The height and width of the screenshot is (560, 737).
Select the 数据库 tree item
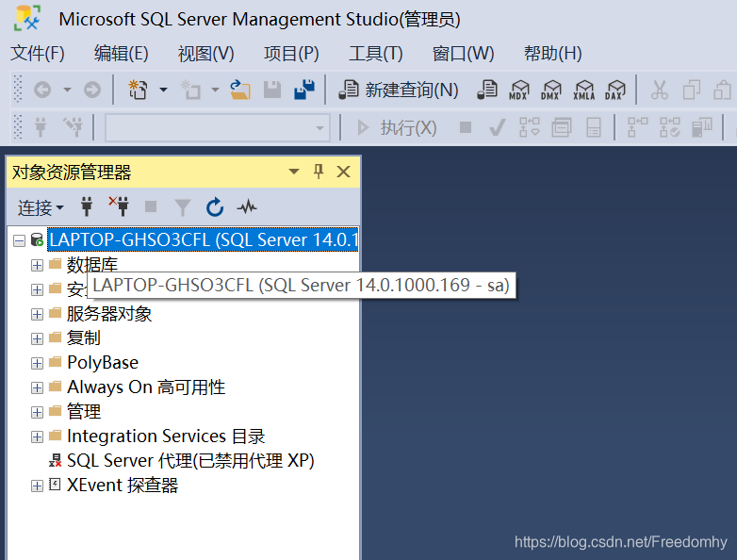point(92,264)
